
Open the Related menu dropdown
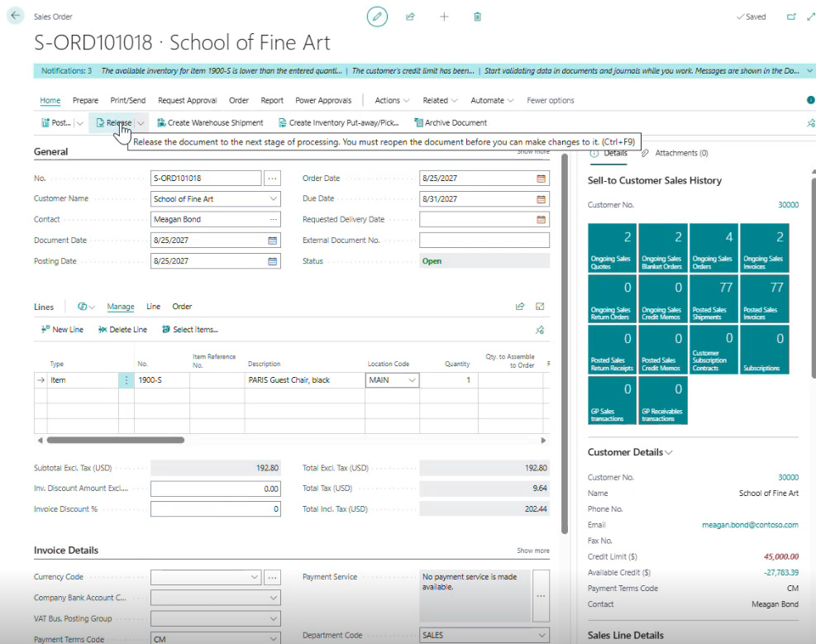[440, 100]
